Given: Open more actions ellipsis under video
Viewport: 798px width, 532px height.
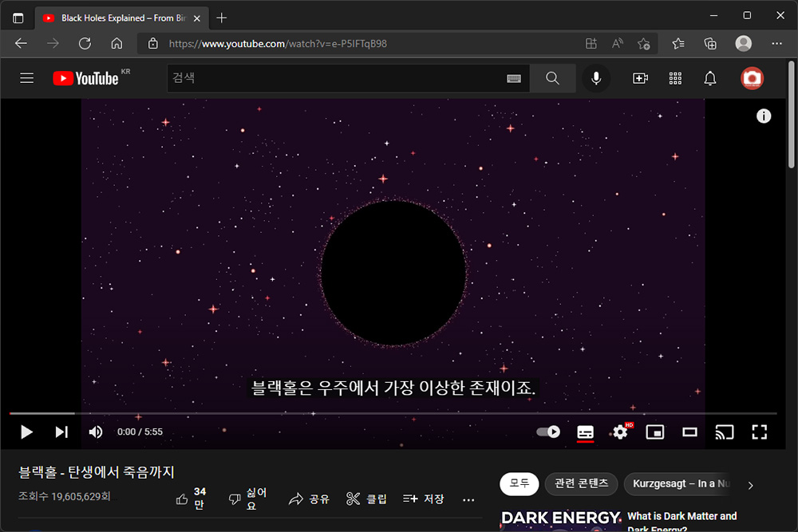Looking at the screenshot, I should click(468, 500).
